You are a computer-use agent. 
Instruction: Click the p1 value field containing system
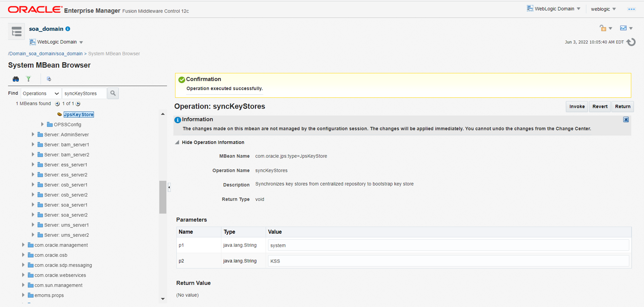(x=448, y=245)
